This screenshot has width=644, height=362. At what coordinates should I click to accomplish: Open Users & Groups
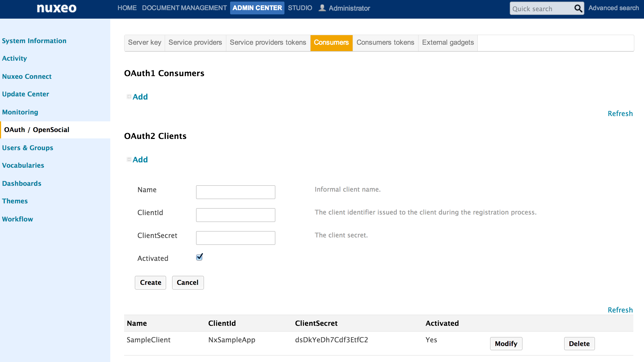pos(27,148)
